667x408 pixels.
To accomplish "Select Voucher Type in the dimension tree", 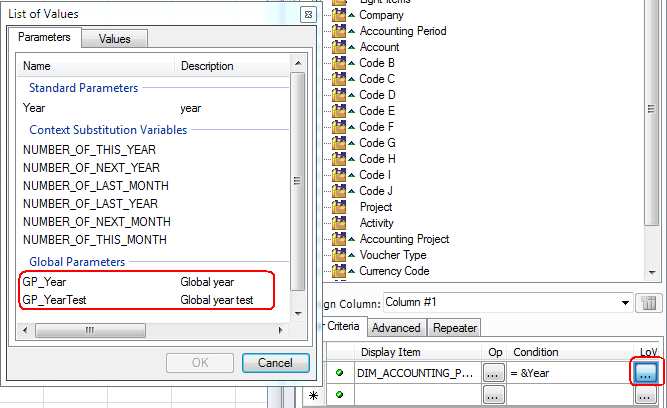I will pyautogui.click(x=393, y=255).
